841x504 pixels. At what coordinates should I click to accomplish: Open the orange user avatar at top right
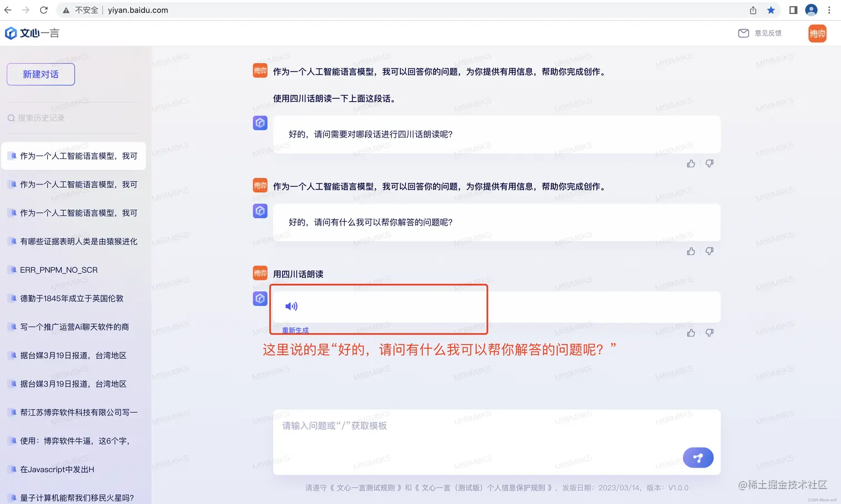817,33
